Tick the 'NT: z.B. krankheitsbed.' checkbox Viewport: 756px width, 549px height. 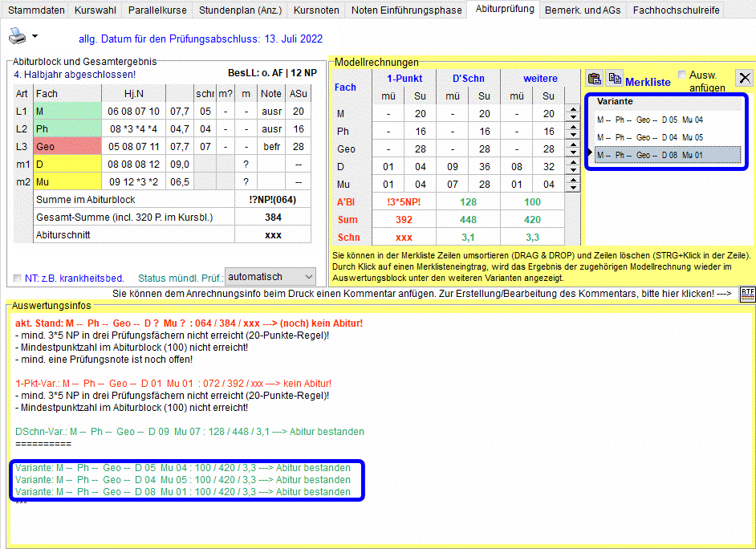click(x=18, y=279)
